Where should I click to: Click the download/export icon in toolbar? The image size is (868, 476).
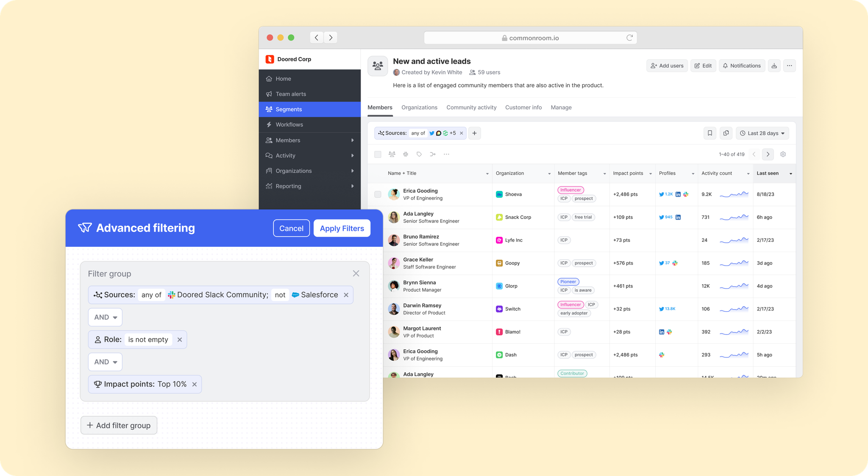pos(774,66)
